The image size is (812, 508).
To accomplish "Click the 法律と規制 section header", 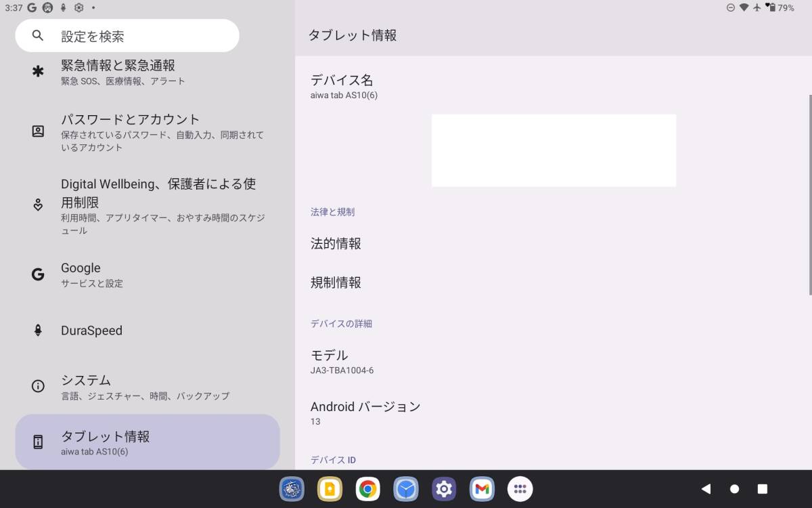I will pyautogui.click(x=332, y=212).
